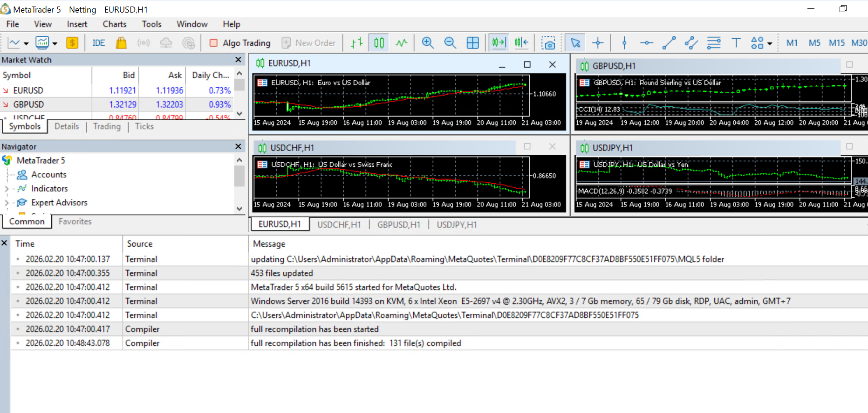Open the MetaEditor IDE
The height and width of the screenshot is (413, 868).
[98, 43]
